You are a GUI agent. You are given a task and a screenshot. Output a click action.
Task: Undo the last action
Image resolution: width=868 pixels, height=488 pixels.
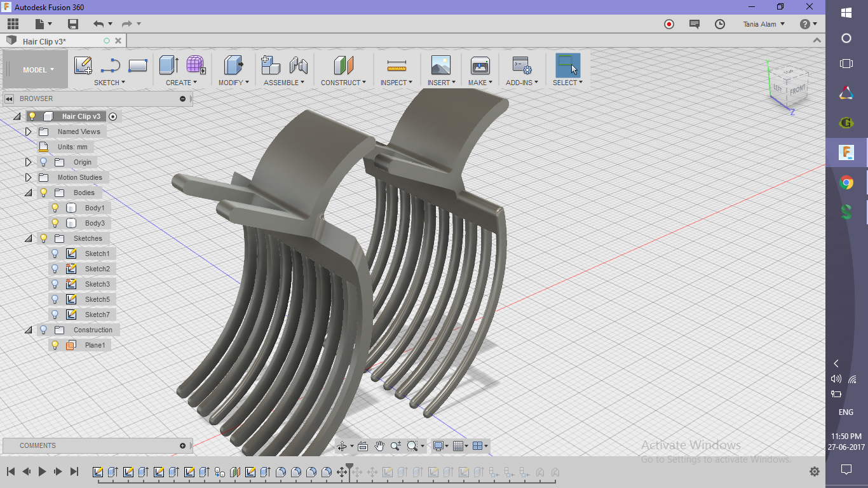(x=98, y=24)
